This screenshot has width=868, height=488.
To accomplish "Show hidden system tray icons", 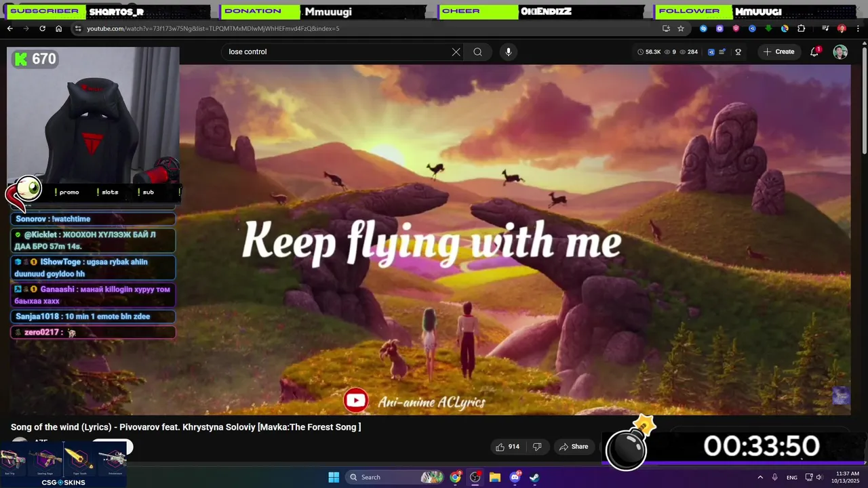I will click(x=760, y=477).
